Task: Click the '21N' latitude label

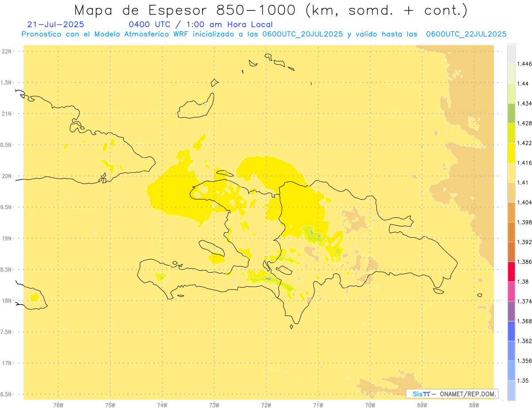Action: [7, 114]
